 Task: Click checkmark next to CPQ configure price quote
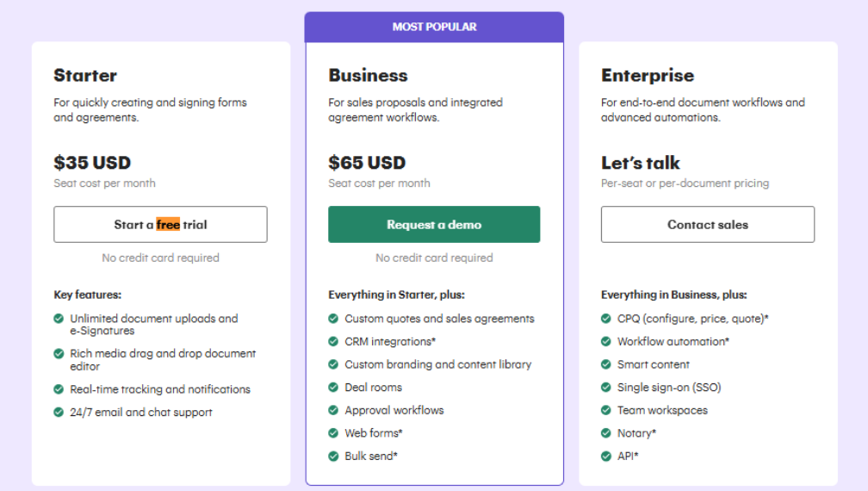[606, 319]
